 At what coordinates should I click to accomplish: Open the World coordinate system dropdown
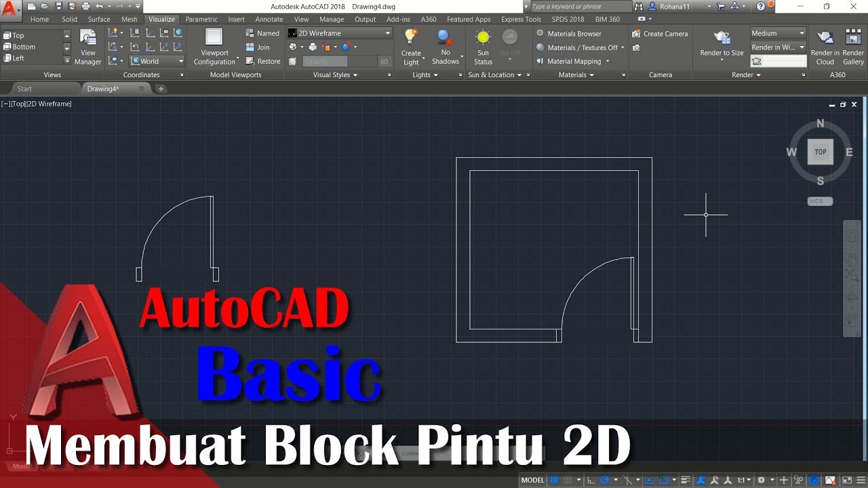coord(157,61)
